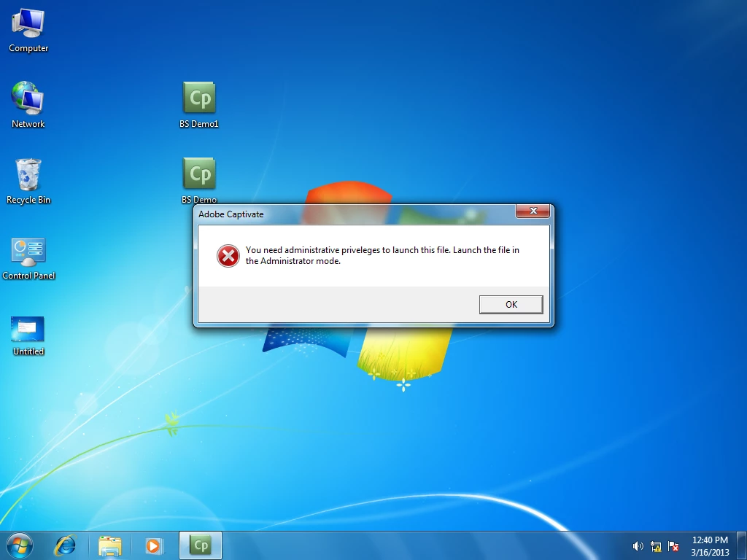Open Windows Media Player from the taskbar

click(153, 545)
